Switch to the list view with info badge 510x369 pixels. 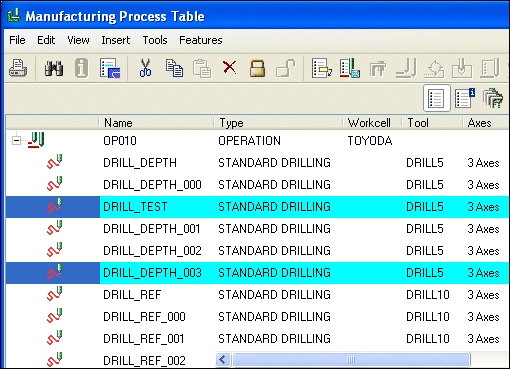click(465, 98)
